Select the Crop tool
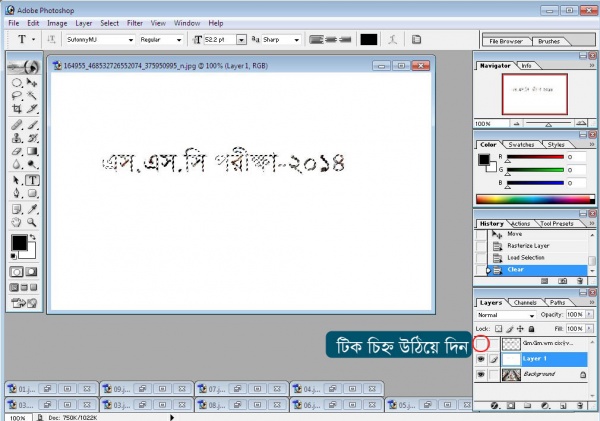This screenshot has width=600, height=421. click(16, 109)
